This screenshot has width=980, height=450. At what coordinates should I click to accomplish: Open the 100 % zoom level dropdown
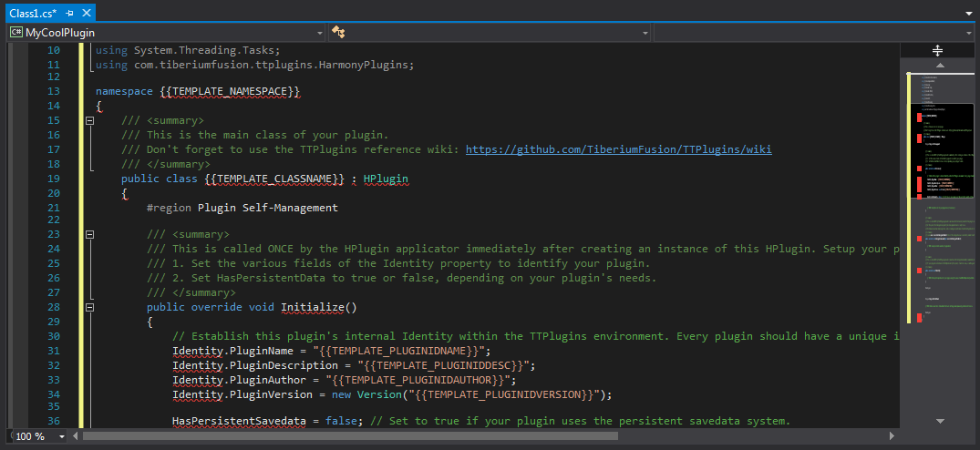tap(61, 436)
